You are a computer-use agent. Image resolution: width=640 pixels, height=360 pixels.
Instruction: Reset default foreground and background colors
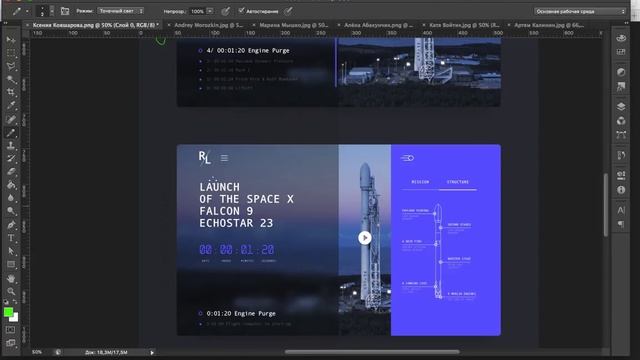6,302
